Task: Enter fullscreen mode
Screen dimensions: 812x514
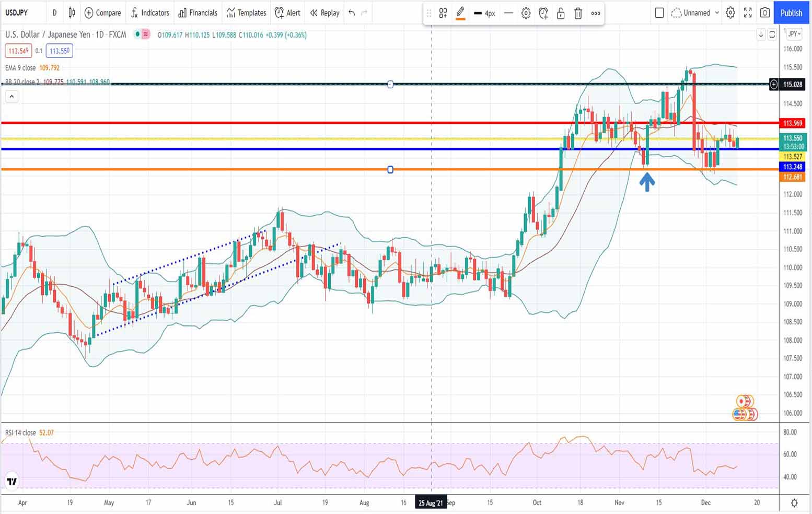Action: 748,13
